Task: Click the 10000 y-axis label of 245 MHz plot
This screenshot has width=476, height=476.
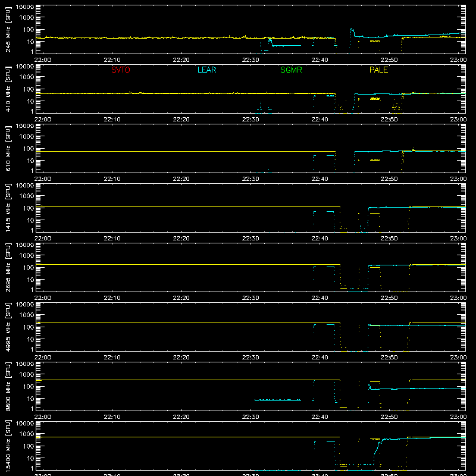Action: pos(25,7)
